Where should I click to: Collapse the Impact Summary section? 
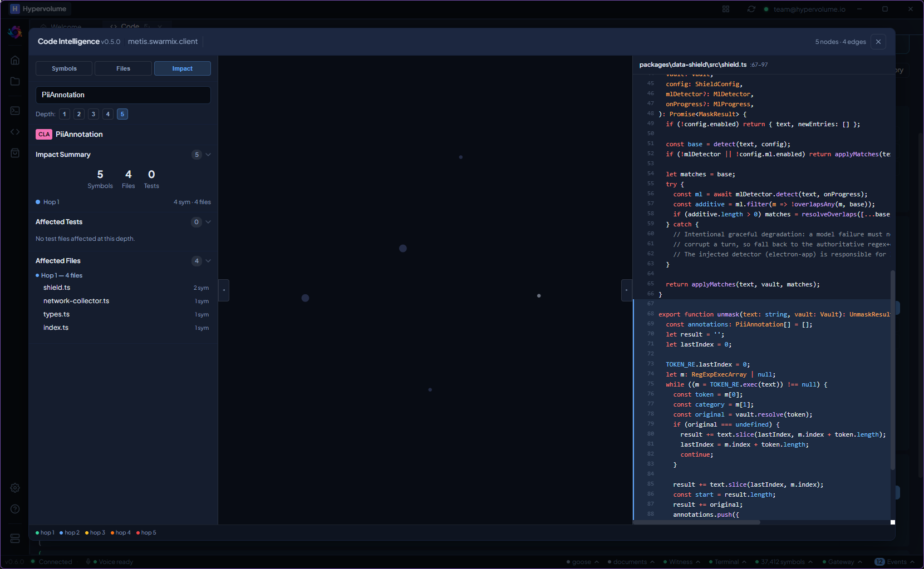click(208, 155)
